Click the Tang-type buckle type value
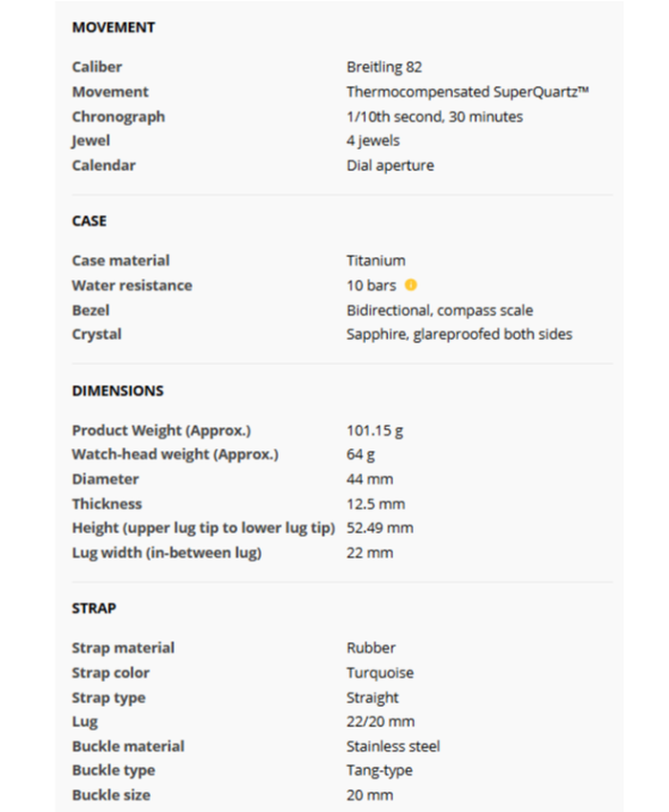This screenshot has width=669, height=812. 378,771
